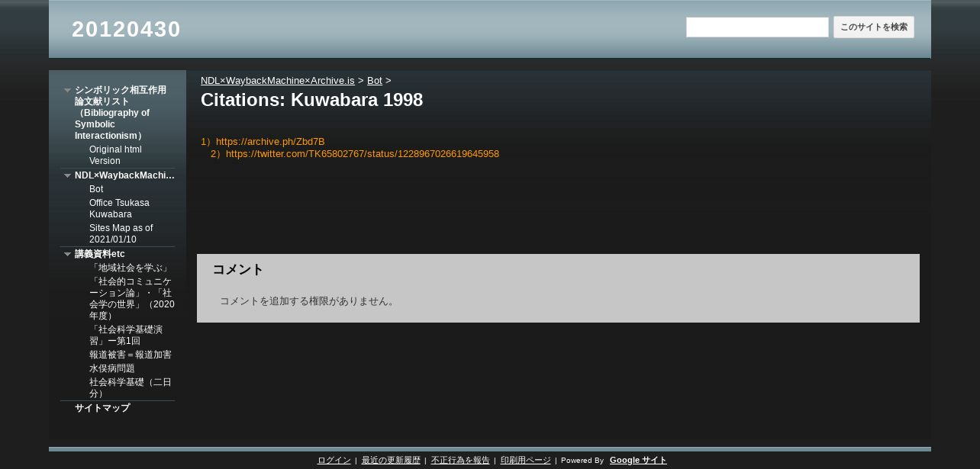The height and width of the screenshot is (469, 980).
Task: Open 講義資料etc sidebar section
Action: pyautogui.click(x=100, y=254)
